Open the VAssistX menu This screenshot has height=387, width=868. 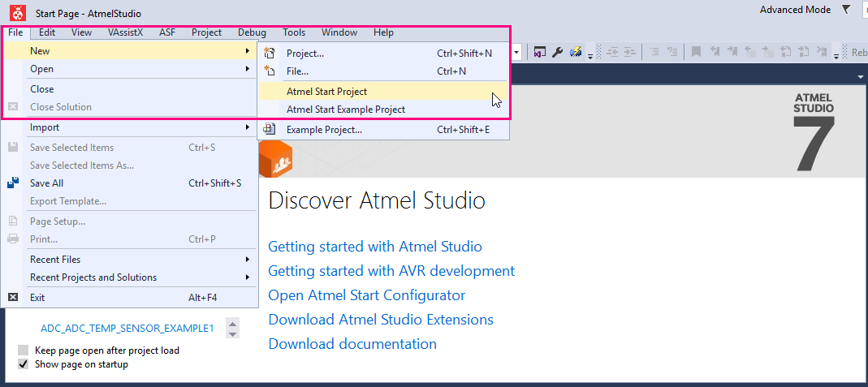125,32
